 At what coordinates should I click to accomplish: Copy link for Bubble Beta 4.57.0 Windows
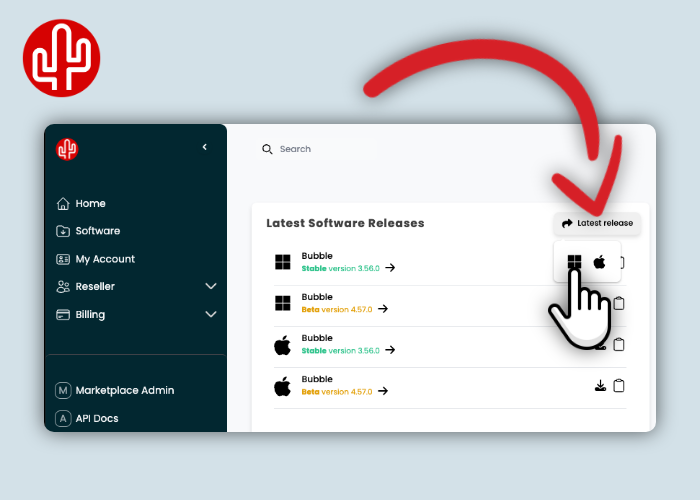point(619,303)
